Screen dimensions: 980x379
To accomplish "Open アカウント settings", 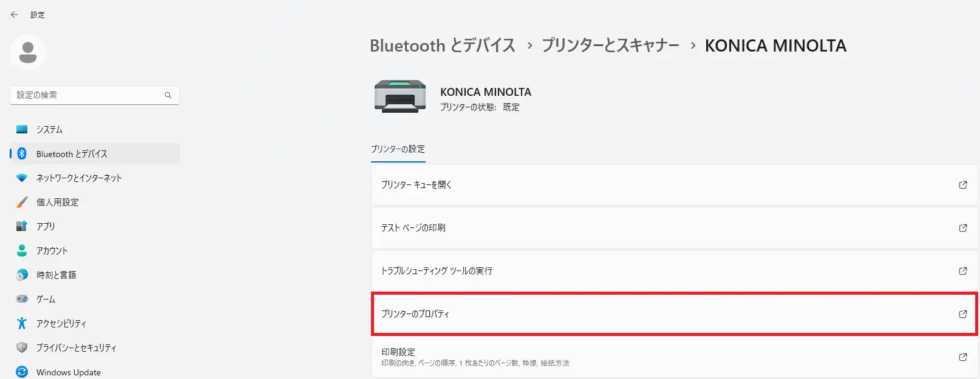I will [x=52, y=251].
